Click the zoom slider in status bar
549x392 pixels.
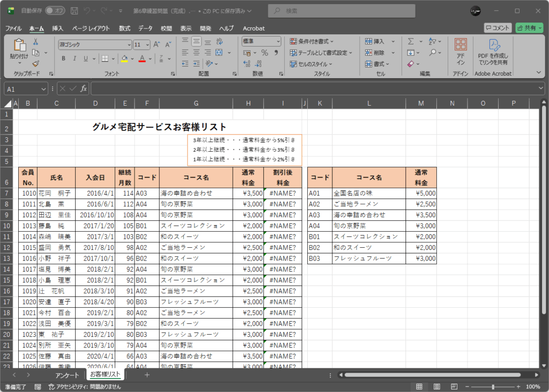pyautogui.click(x=492, y=386)
